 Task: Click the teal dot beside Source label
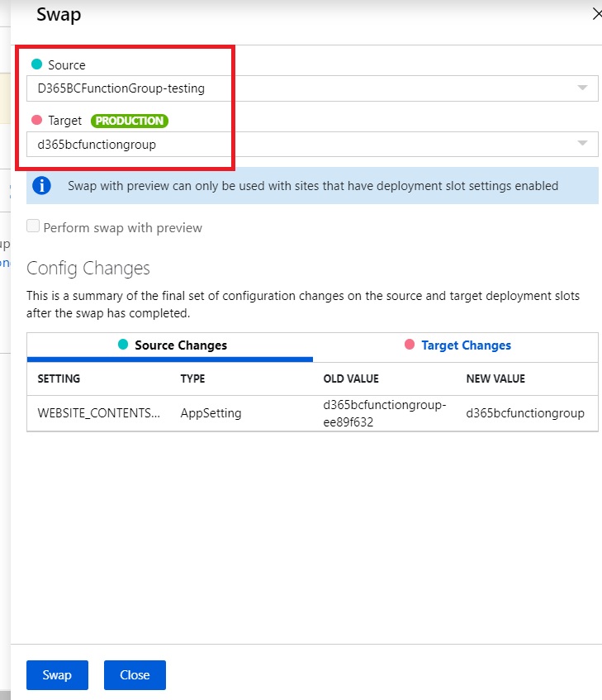coord(36,64)
